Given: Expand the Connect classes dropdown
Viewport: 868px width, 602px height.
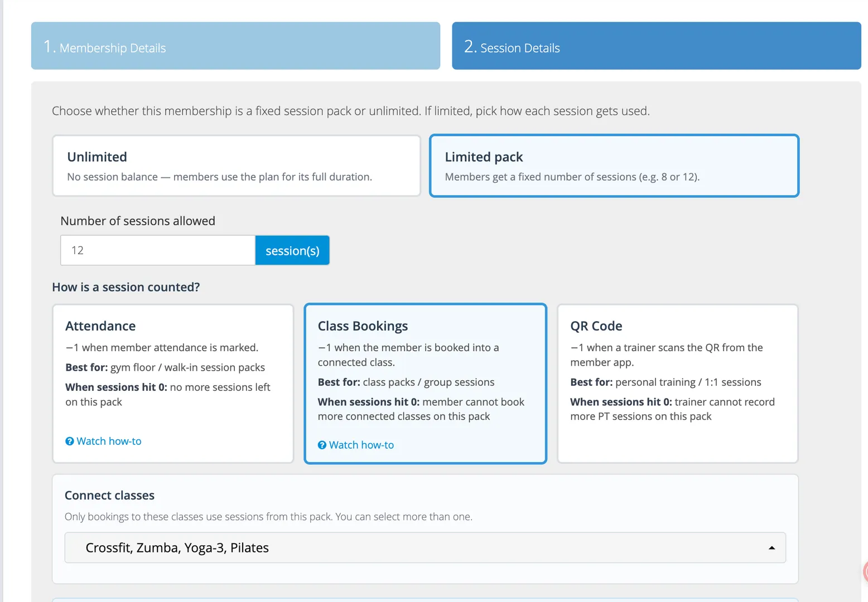Looking at the screenshot, I should (425, 548).
